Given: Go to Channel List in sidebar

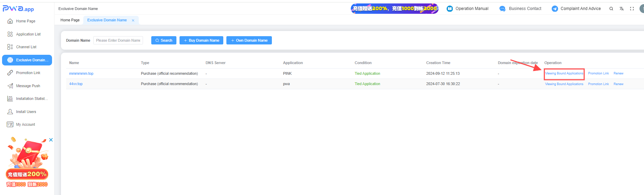Looking at the screenshot, I should (x=26, y=47).
